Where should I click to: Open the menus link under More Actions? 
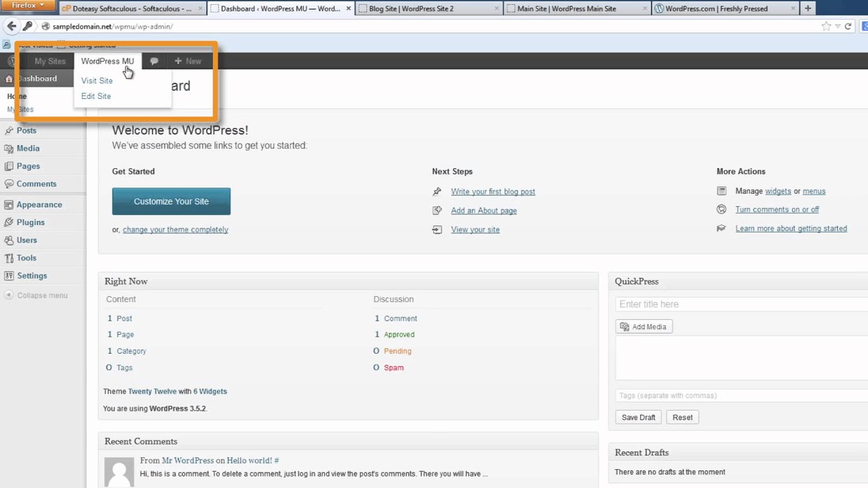814,191
